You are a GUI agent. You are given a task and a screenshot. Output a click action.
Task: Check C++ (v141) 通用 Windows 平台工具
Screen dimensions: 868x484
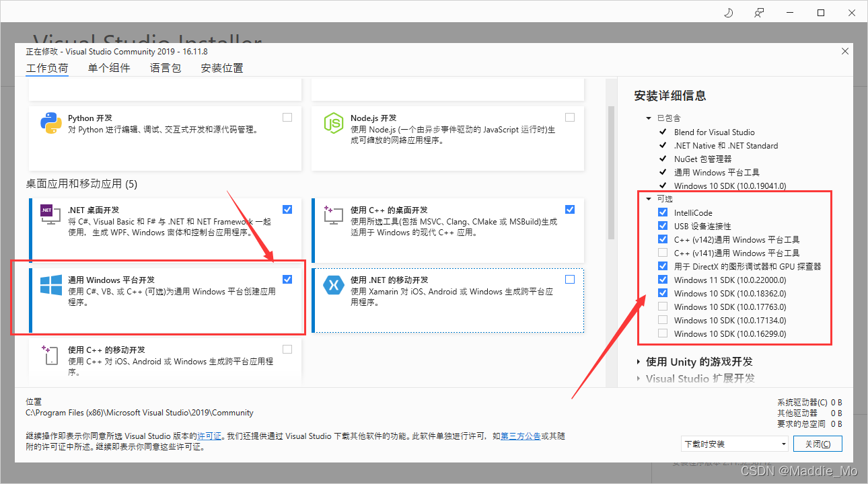tap(663, 253)
